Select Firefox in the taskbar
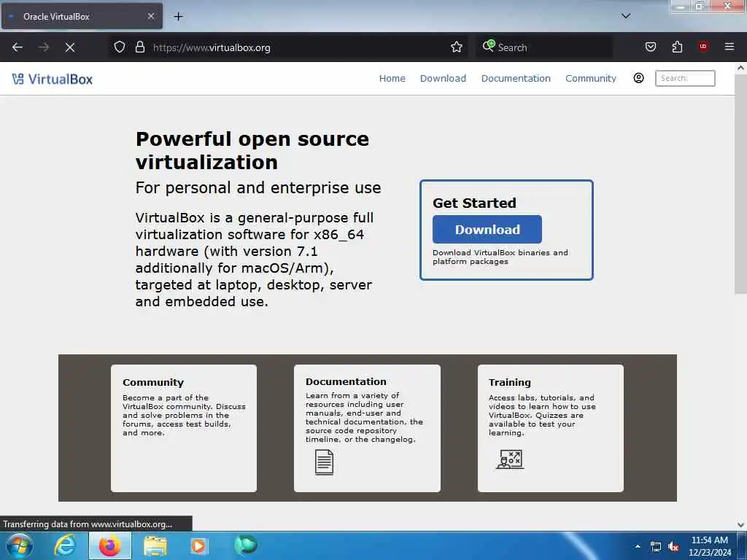Screen dimensions: 747x560 (110, 545)
